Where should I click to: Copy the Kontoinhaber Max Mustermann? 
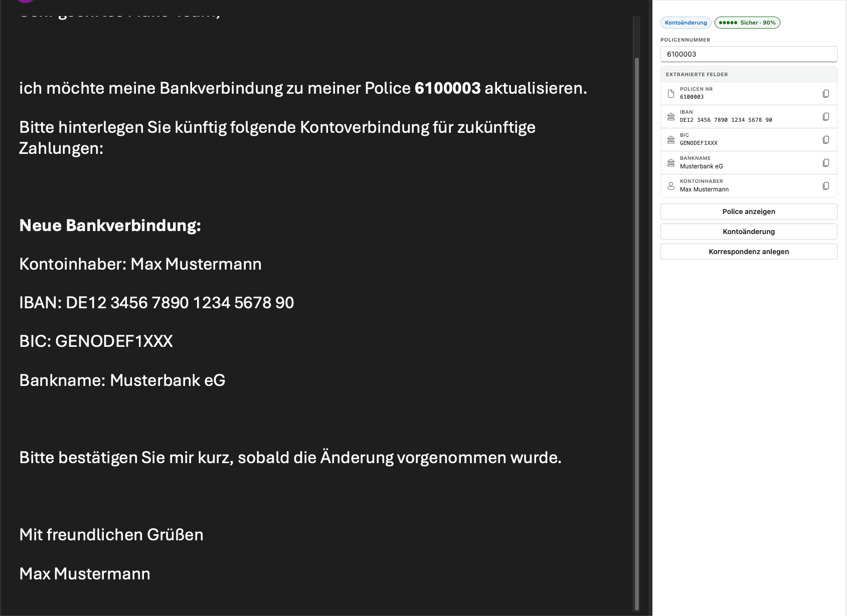(825, 185)
